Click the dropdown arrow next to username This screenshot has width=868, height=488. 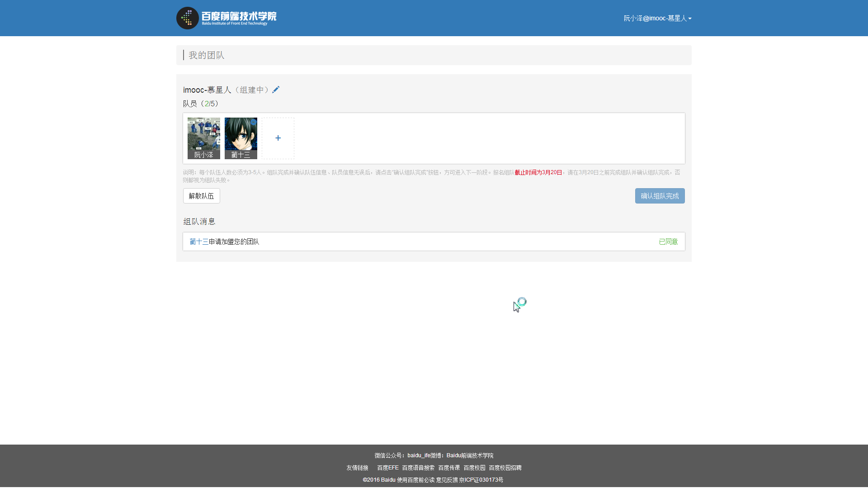pyautogui.click(x=689, y=19)
